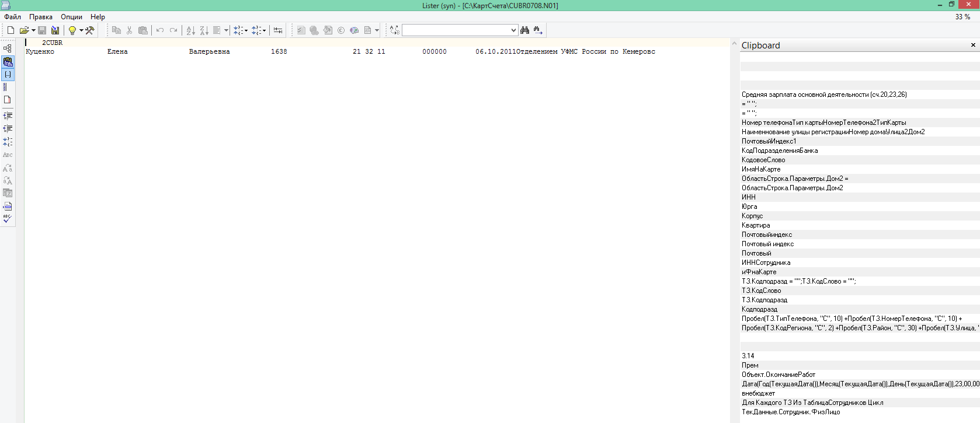The image size is (980, 423).
Task: Run the ABC spell check sidebar icon
Action: click(8, 219)
